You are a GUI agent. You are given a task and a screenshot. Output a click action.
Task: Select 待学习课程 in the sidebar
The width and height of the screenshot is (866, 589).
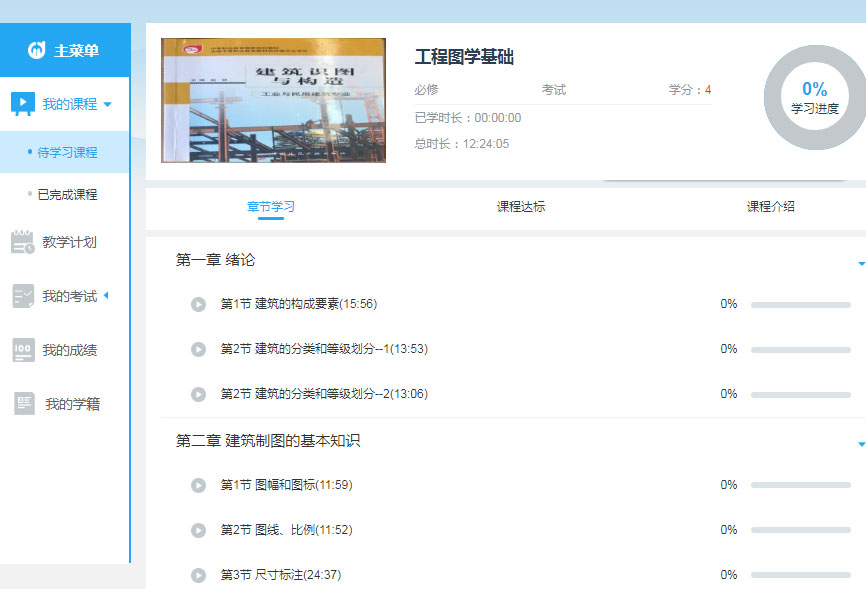[x=67, y=153]
